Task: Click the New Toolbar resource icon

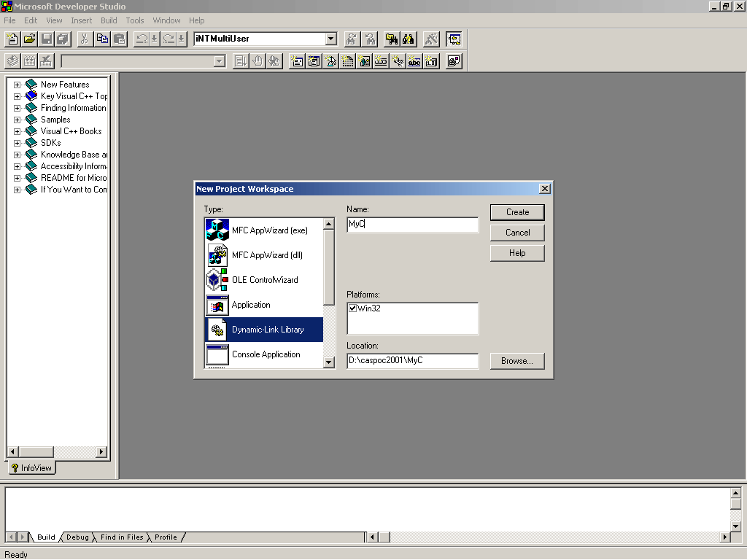Action: pos(381,61)
